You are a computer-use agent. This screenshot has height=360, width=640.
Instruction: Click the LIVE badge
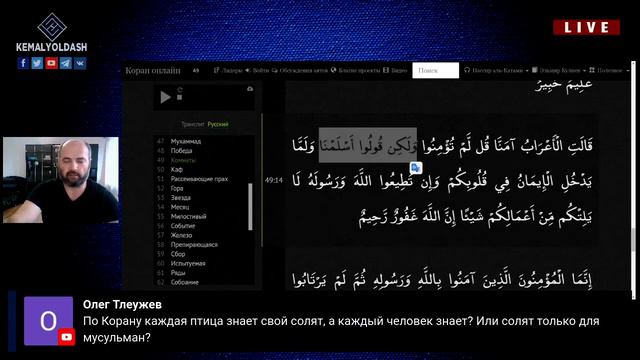tap(587, 27)
